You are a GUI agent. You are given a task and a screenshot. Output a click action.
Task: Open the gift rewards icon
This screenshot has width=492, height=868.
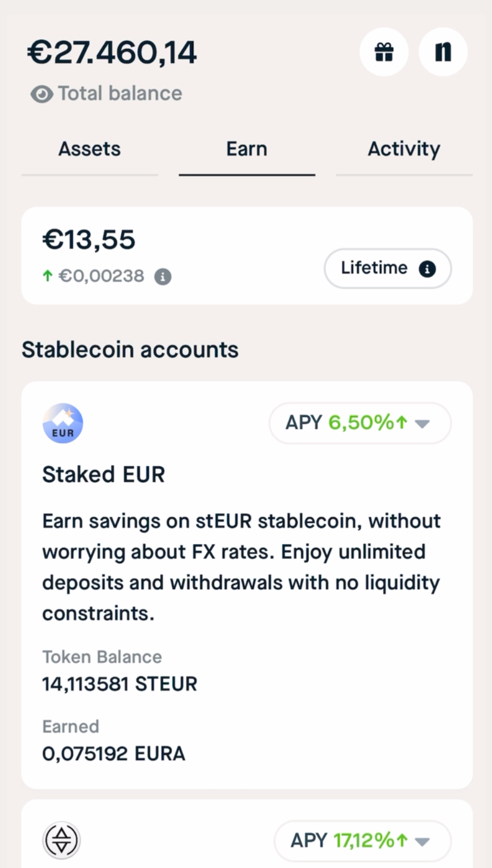[x=384, y=52]
